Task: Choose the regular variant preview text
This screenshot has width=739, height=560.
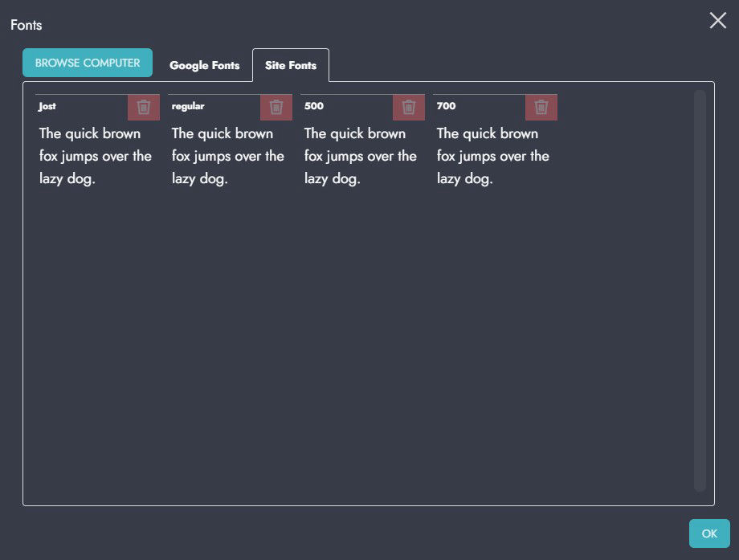Action: [228, 156]
